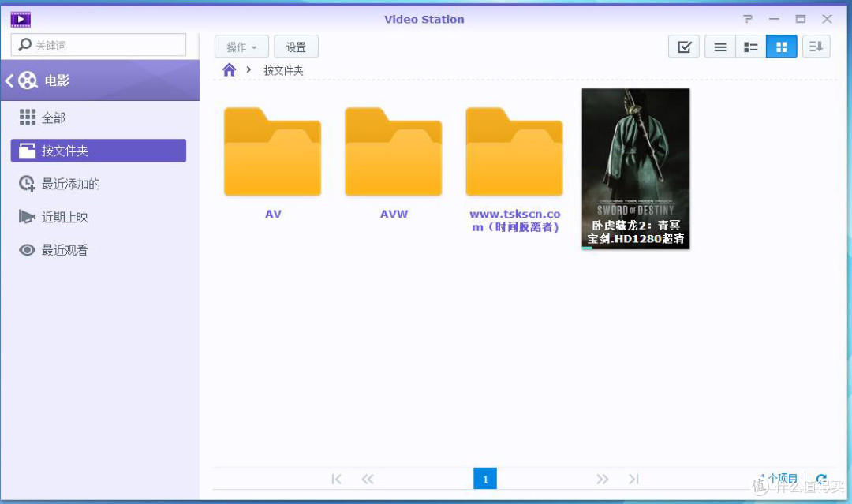
Task: Go back using the arrow beside 电影
Action: click(x=9, y=80)
